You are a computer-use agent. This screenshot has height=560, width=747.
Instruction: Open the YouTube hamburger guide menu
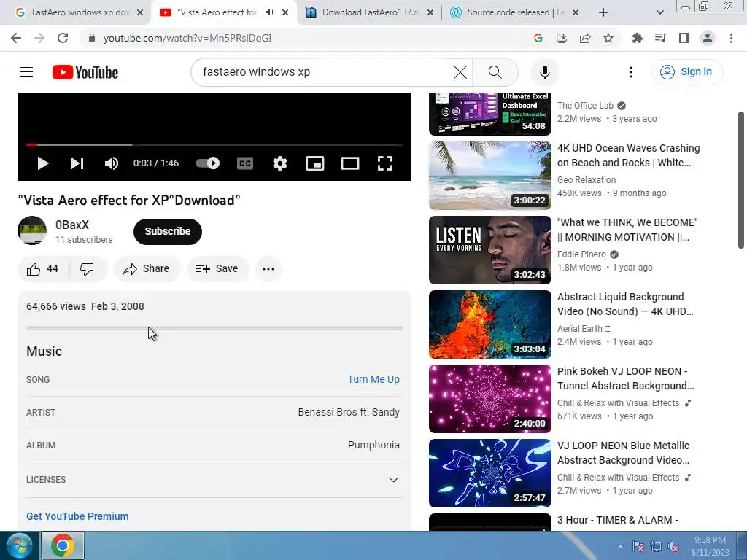pyautogui.click(x=26, y=72)
